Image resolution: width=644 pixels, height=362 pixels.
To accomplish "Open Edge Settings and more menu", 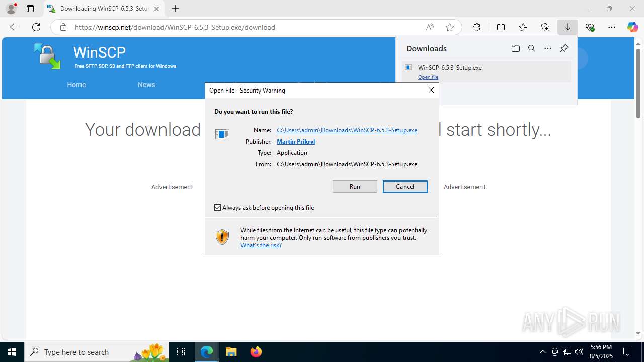I will (x=612, y=27).
